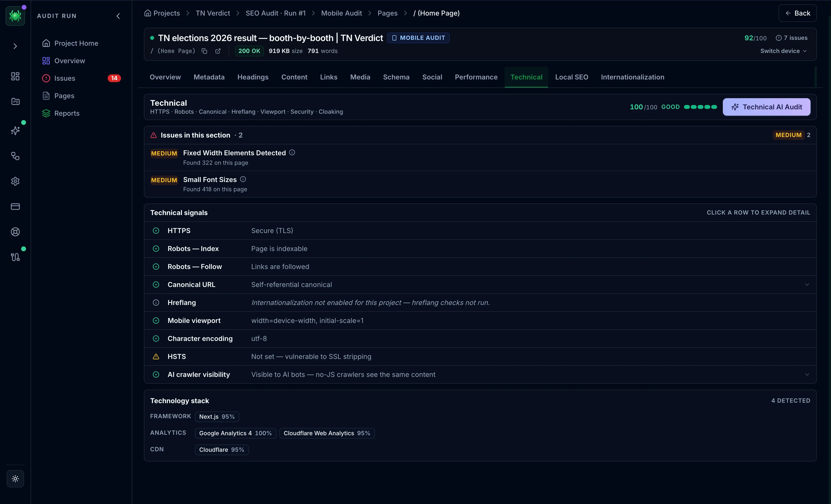The image size is (831, 504).
Task: Click the Issues in this section warning icon
Action: click(x=154, y=135)
